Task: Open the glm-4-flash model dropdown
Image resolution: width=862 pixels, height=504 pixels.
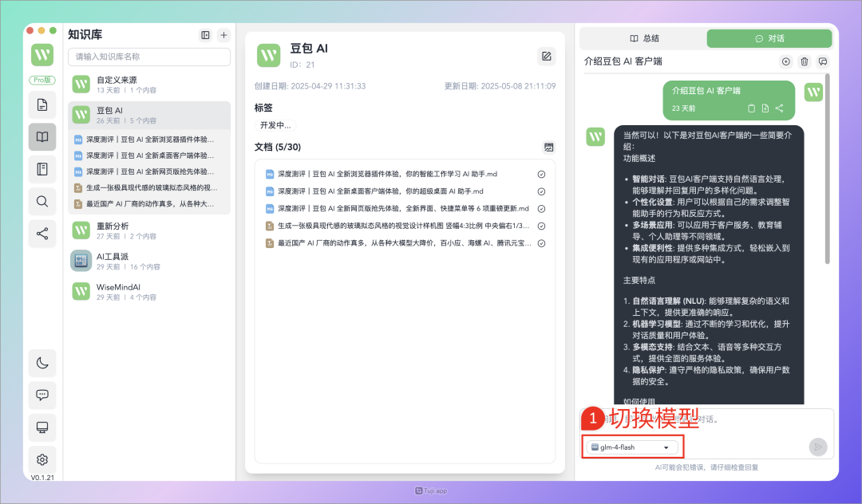Action: click(632, 447)
